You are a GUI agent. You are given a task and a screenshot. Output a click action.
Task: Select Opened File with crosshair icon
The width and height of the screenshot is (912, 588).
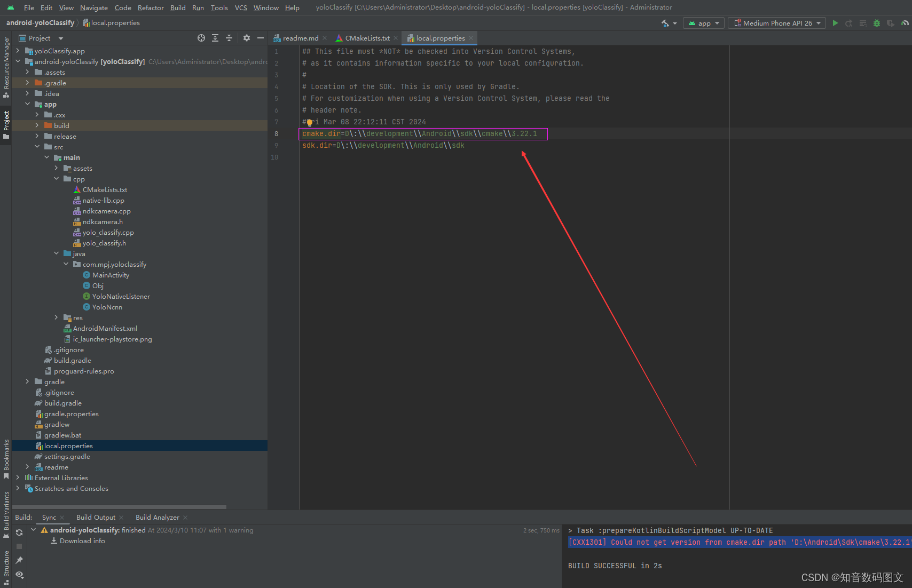coord(201,38)
